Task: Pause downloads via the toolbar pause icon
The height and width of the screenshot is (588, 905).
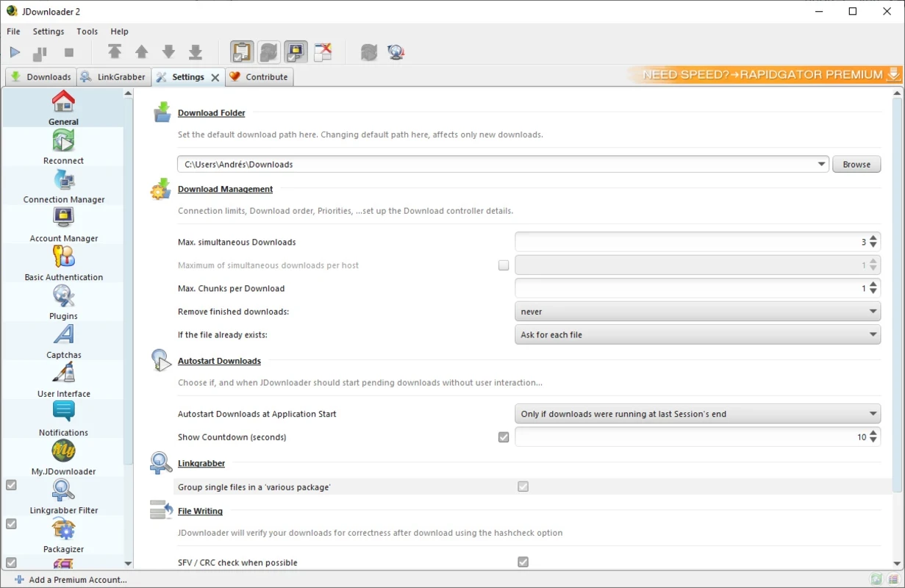Action: point(40,53)
